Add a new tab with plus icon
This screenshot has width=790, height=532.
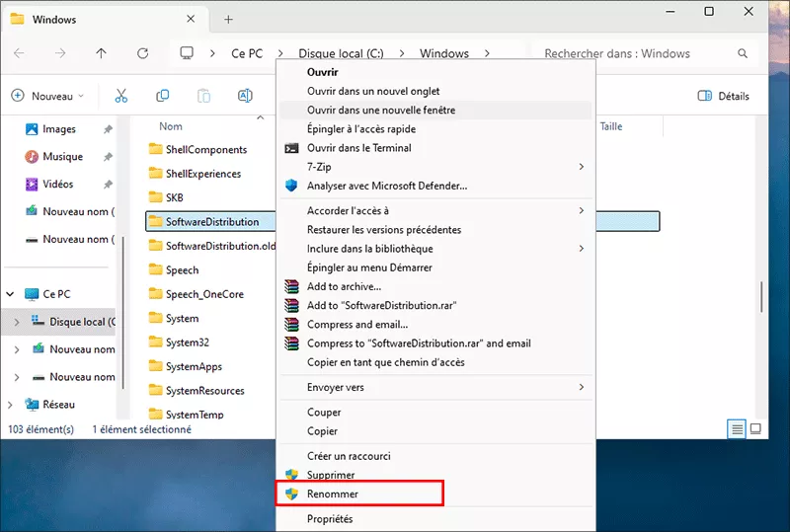[x=228, y=19]
